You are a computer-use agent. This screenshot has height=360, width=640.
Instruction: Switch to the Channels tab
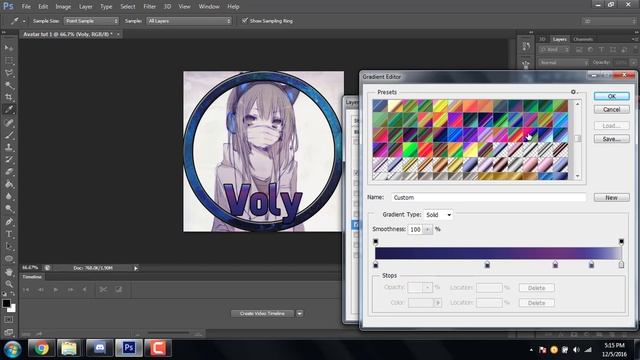(x=582, y=39)
